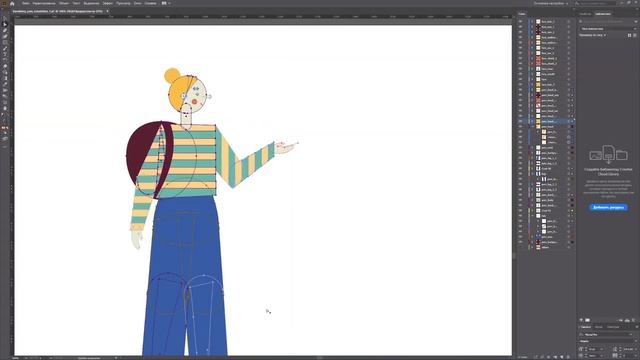Click the Слои panel tab
Screen dimensions: 640x360
tap(522, 14)
